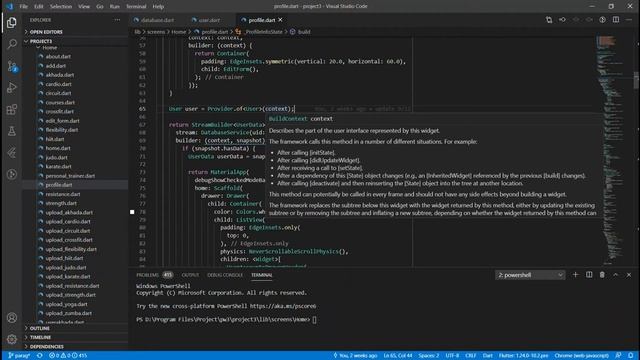Split the editor to the right

pos(616,20)
